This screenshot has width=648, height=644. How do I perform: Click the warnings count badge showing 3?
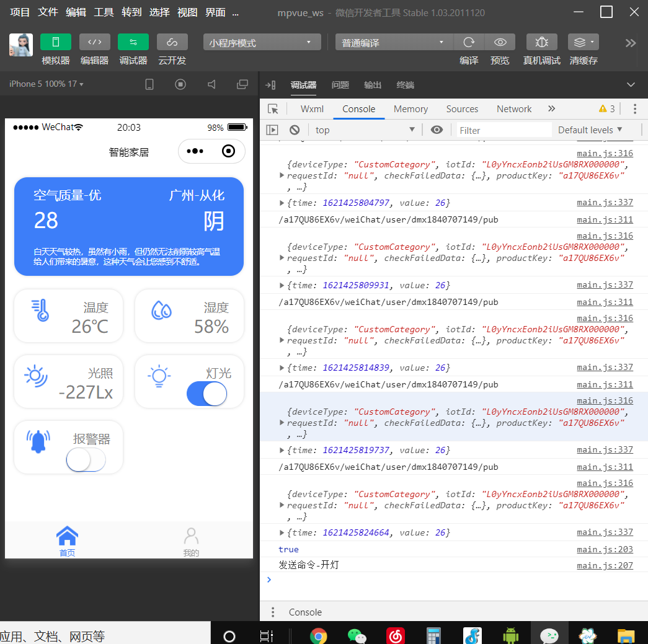pos(606,108)
